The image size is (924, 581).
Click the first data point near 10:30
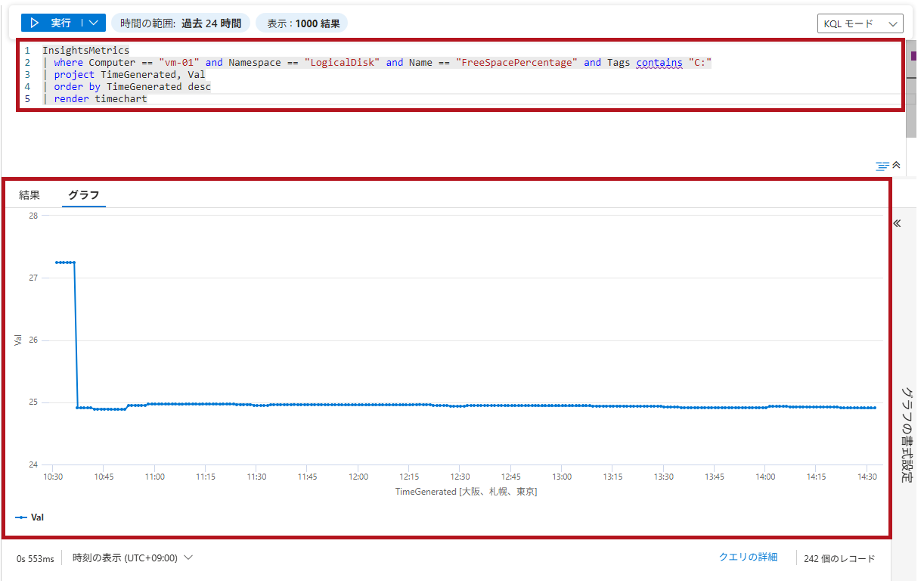(57, 263)
